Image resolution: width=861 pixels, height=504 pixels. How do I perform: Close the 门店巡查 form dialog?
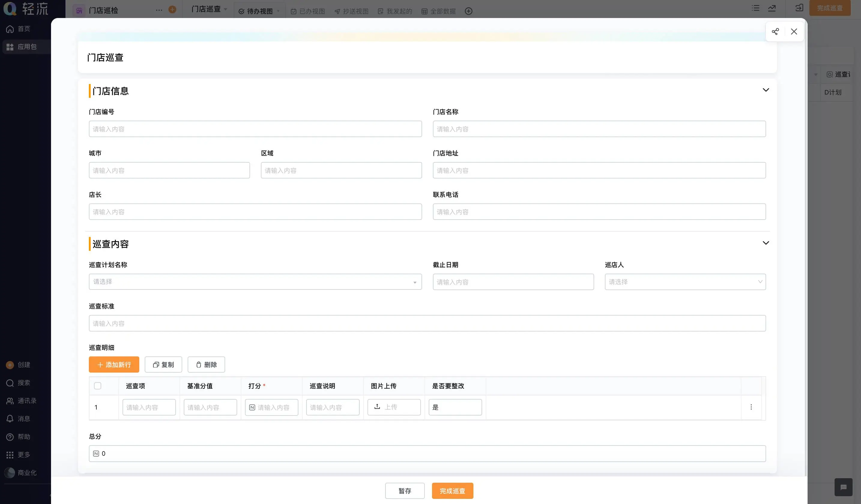[x=794, y=32]
